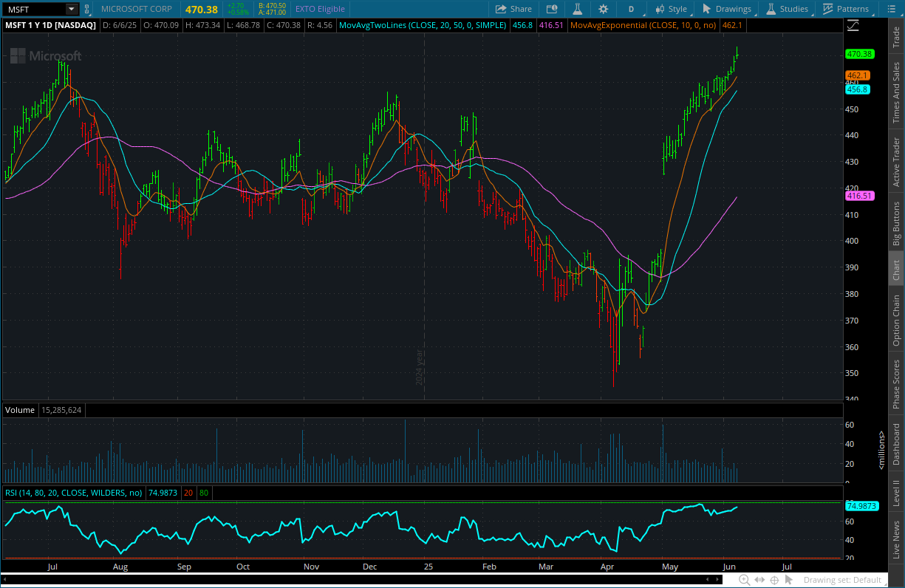
Task: Click the green 470.38 price bubble on the axis
Action: pyautogui.click(x=860, y=54)
